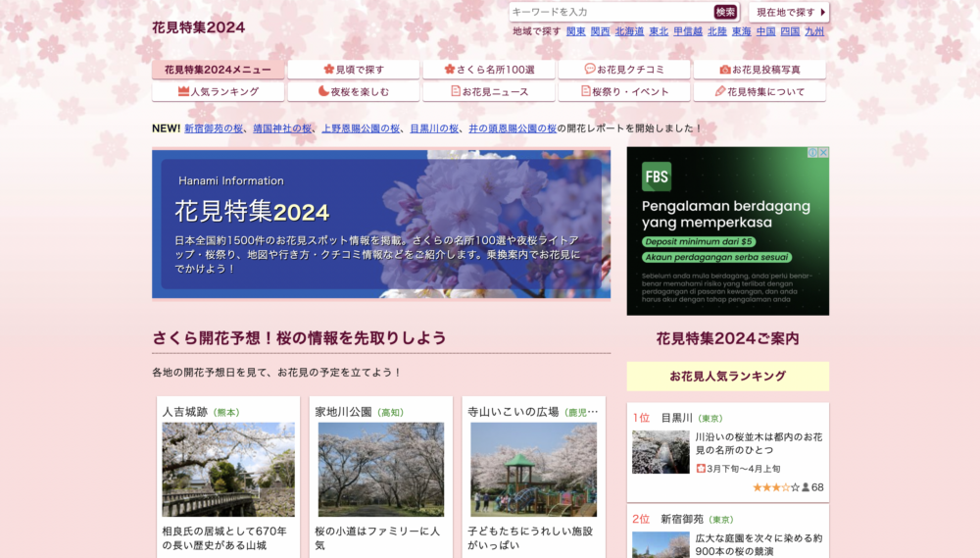Click the 人吉城跡 photo thumbnail
The image size is (980, 558).
pyautogui.click(x=228, y=469)
